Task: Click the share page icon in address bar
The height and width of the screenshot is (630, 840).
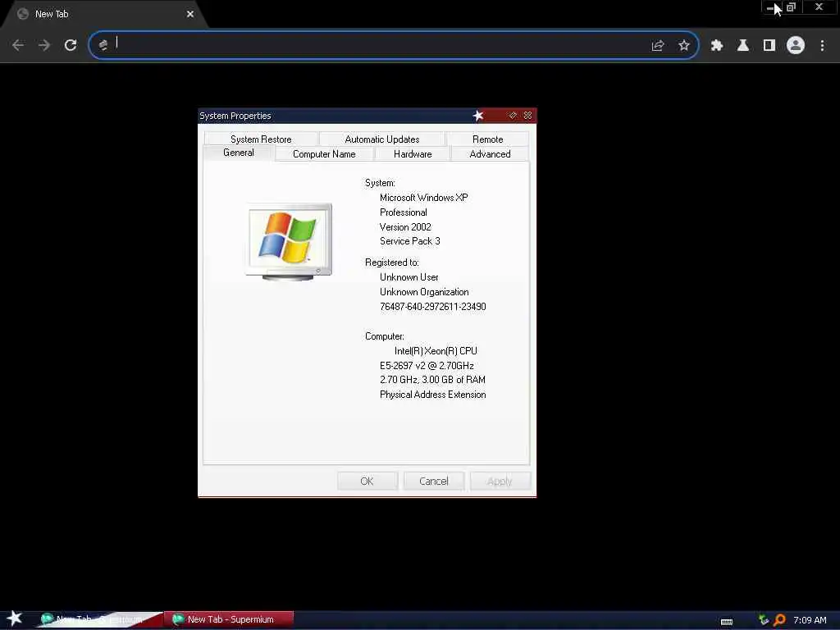Action: click(x=657, y=46)
